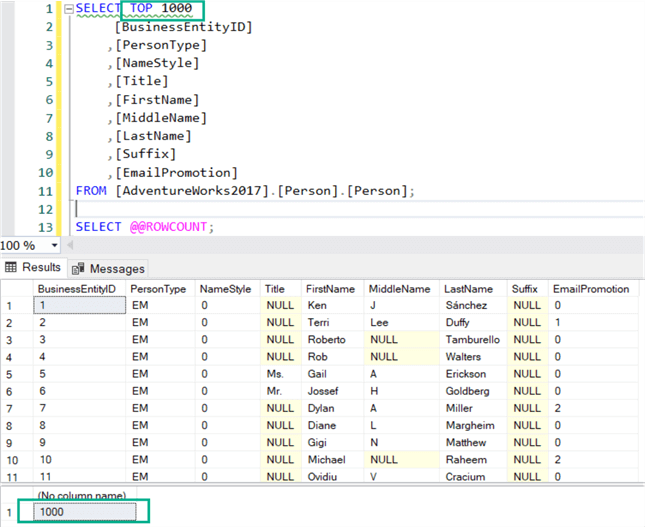Switch to the Results tab
This screenshot has height=527, width=645.
tap(32, 267)
